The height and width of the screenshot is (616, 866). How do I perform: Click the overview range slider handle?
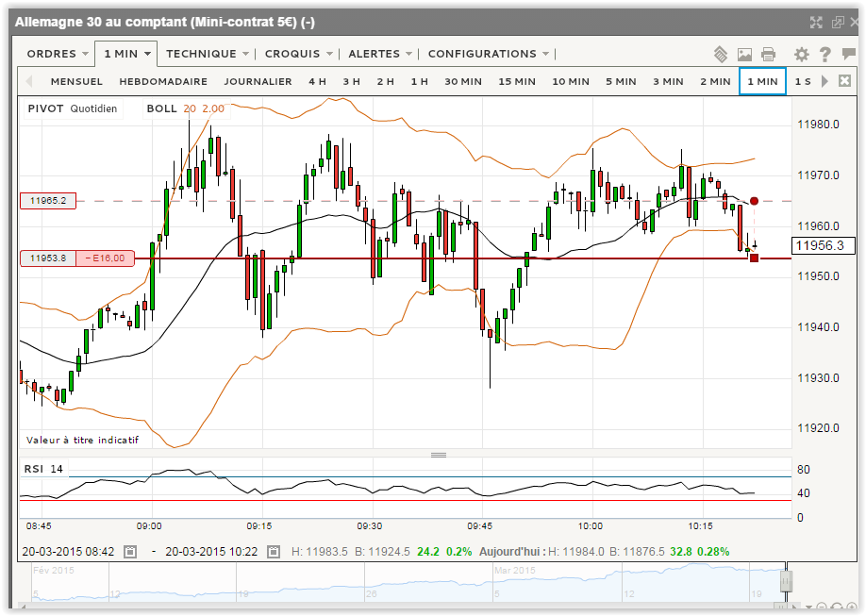click(x=787, y=582)
